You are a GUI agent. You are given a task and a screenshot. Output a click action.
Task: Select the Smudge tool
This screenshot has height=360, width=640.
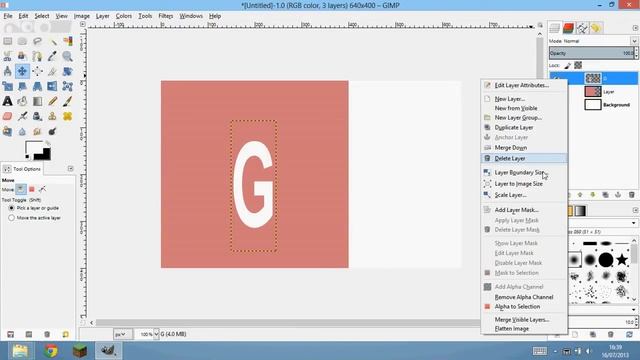click(38, 131)
